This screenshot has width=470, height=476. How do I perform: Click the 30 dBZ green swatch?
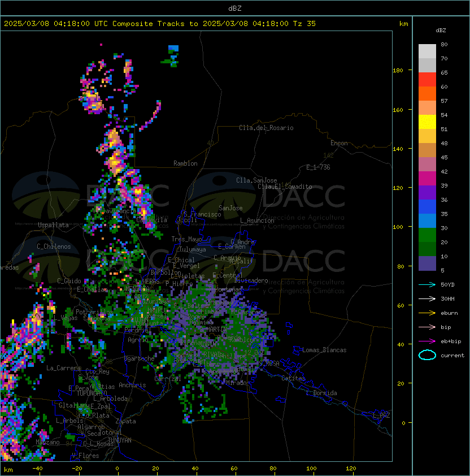(x=427, y=235)
